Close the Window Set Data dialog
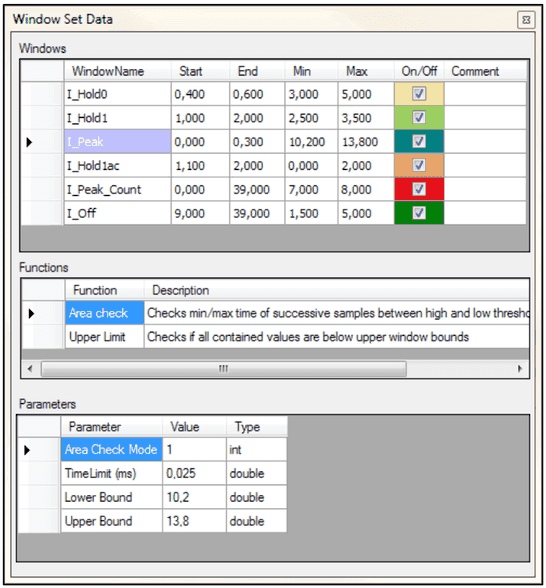Image resolution: width=546 pixels, height=588 pixels. (526, 20)
